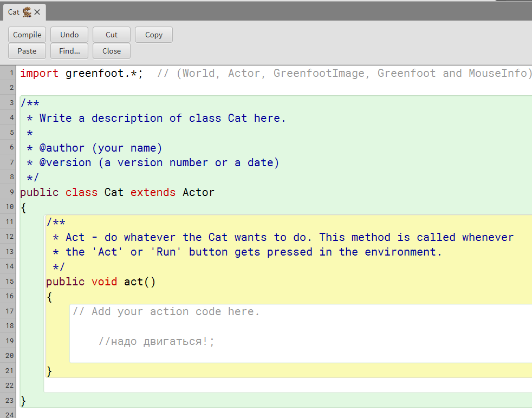Click the 'greenfoot.*;' import text
The width and height of the screenshot is (532, 418).
pos(104,73)
